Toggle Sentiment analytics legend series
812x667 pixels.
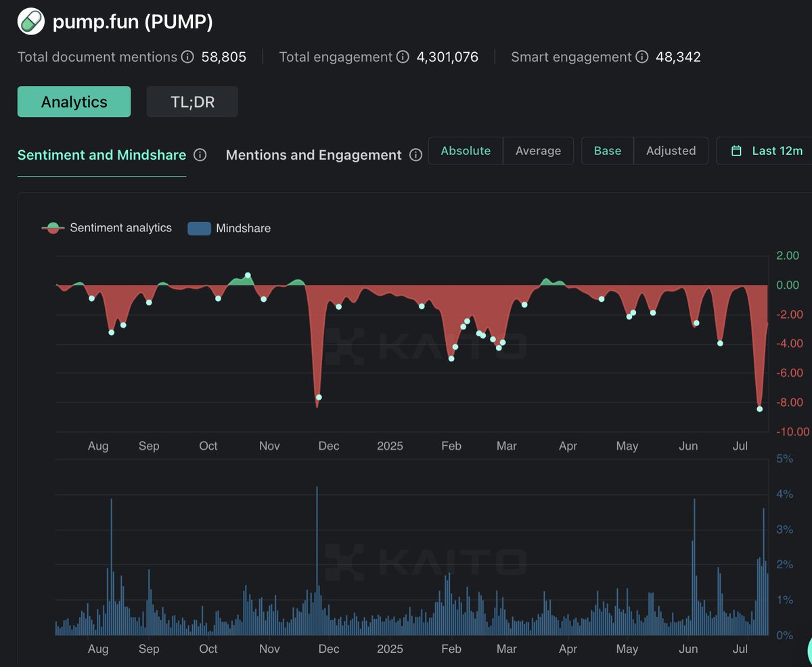[107, 228]
